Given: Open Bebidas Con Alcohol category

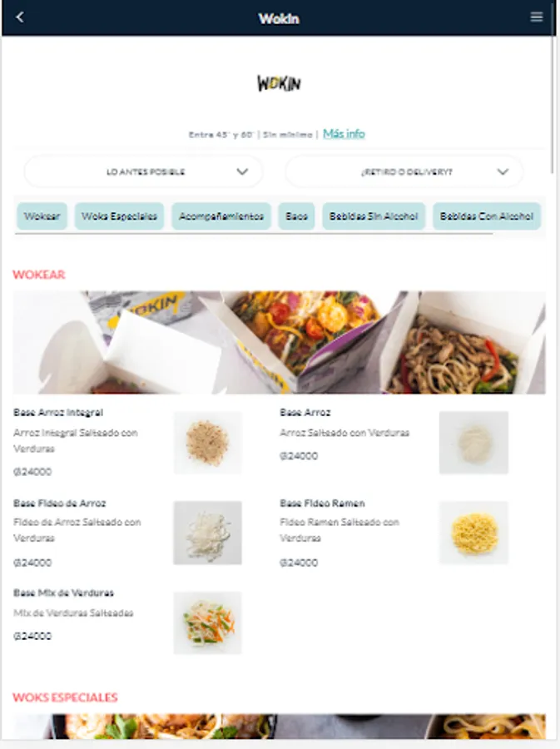Looking at the screenshot, I should (487, 216).
